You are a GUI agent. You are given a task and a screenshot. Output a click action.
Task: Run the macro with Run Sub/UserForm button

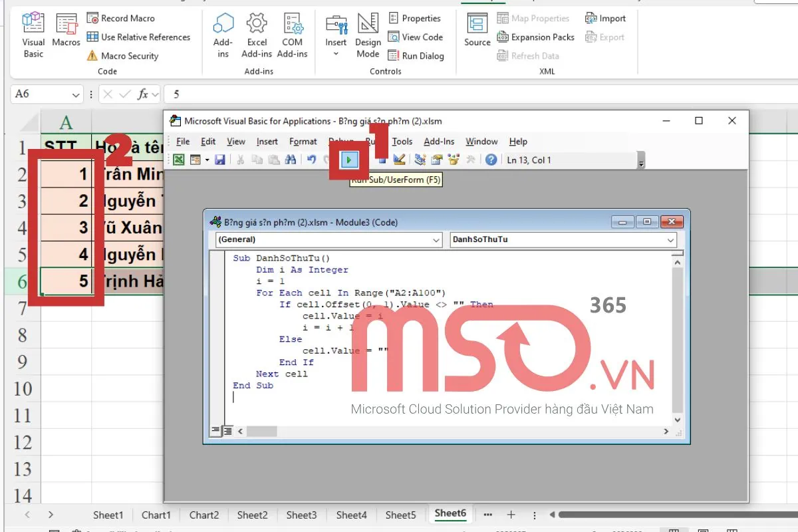(x=348, y=159)
